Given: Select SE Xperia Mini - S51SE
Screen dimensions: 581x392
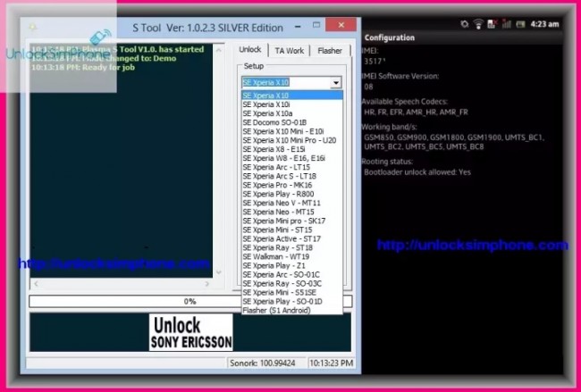Looking at the screenshot, I should 292,292.
